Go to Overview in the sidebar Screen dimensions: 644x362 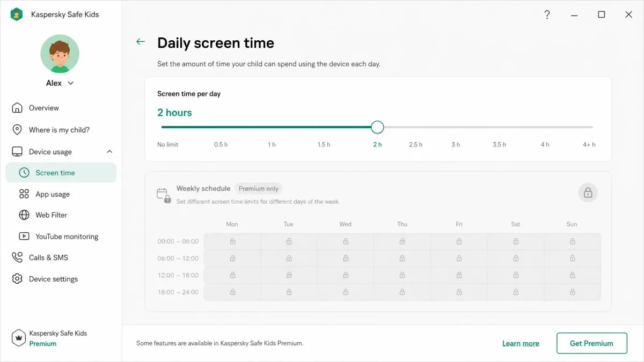click(44, 108)
